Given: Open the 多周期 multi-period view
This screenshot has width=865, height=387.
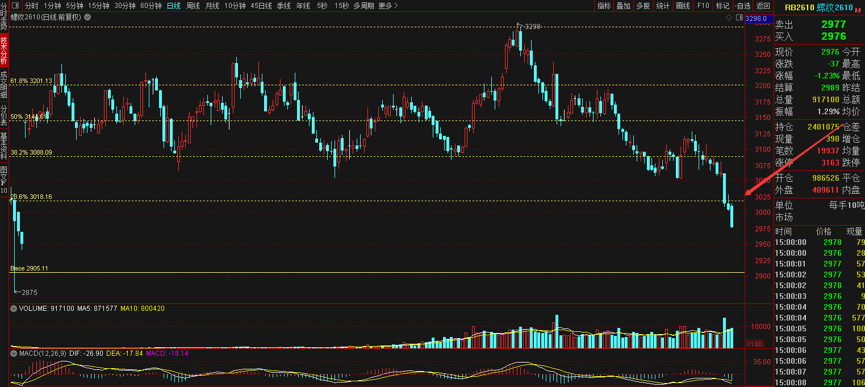Looking at the screenshot, I should click(364, 6).
